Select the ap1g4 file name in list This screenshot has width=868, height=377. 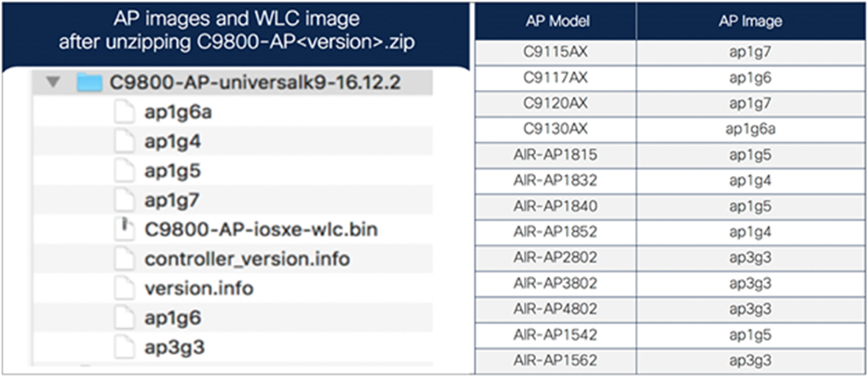pyautogui.click(x=172, y=143)
